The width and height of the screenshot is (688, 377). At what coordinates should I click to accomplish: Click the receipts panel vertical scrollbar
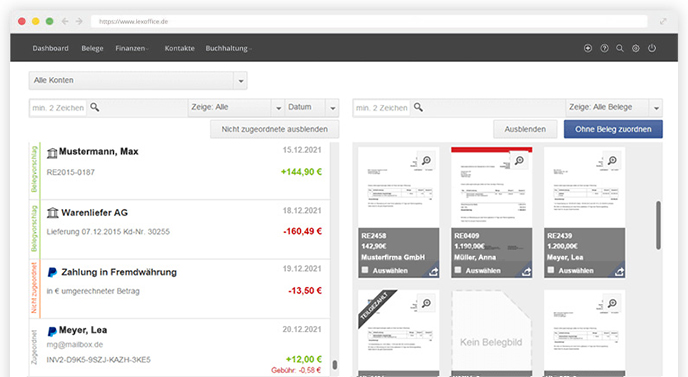(658, 225)
